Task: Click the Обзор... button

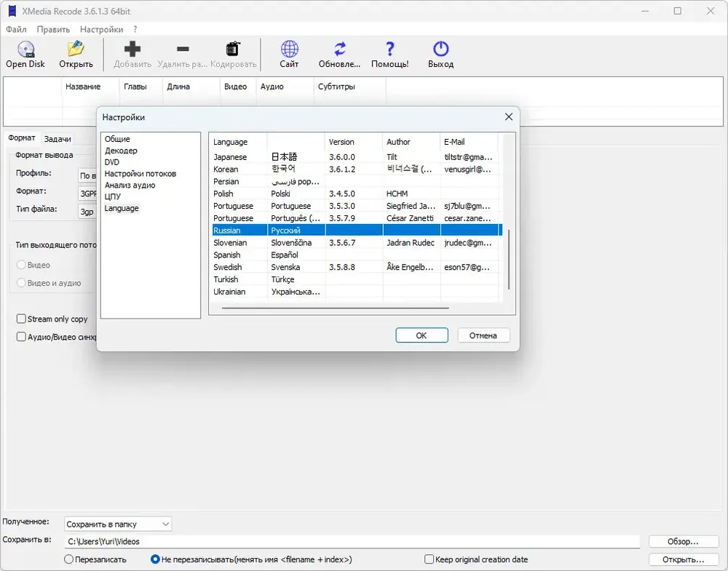Action: click(684, 541)
